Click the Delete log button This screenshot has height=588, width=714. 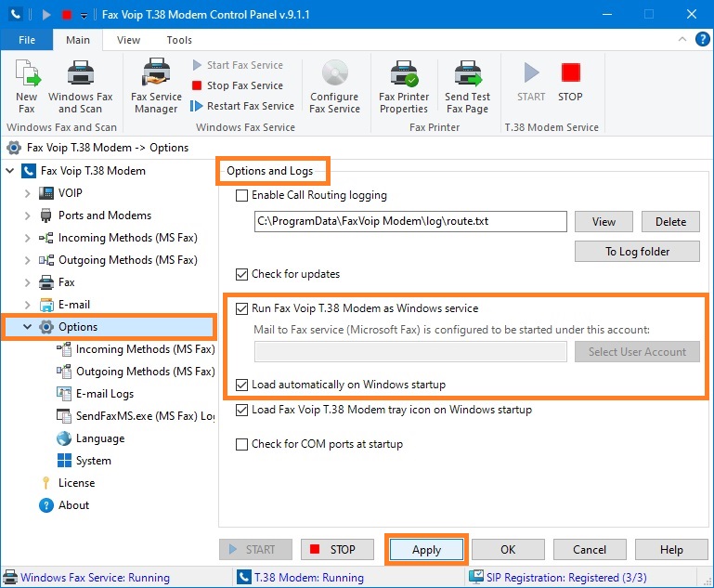pos(670,221)
